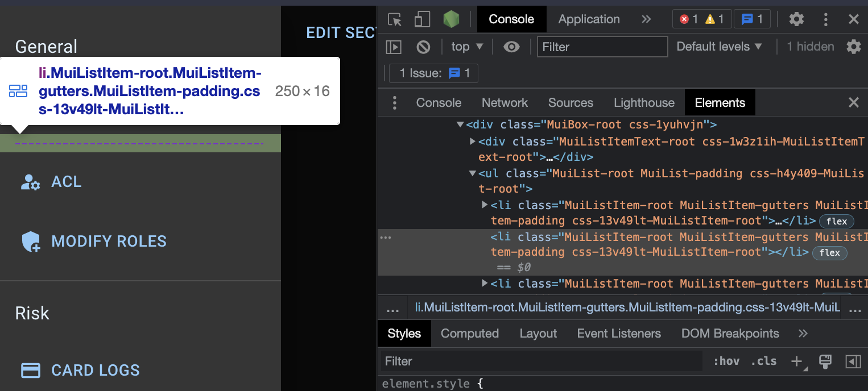The width and height of the screenshot is (868, 391).
Task: Click flex badge on the first li element
Action: (x=837, y=221)
